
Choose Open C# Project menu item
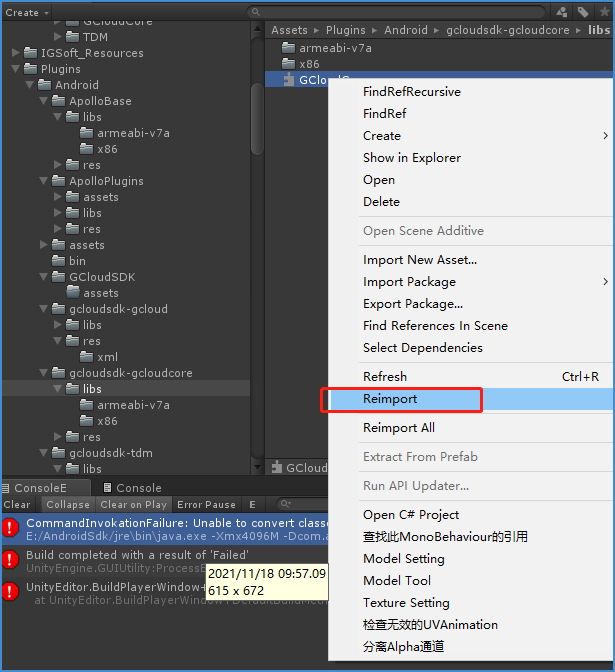point(471,515)
